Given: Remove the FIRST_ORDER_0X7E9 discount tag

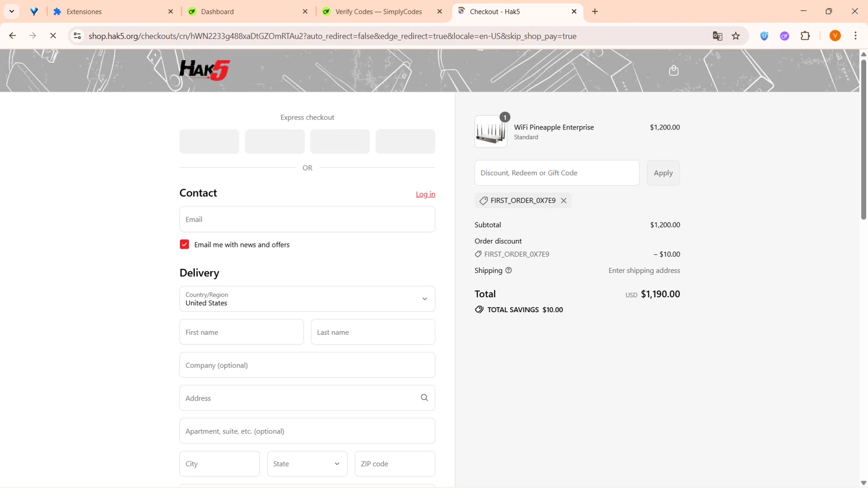Looking at the screenshot, I should tap(564, 201).
